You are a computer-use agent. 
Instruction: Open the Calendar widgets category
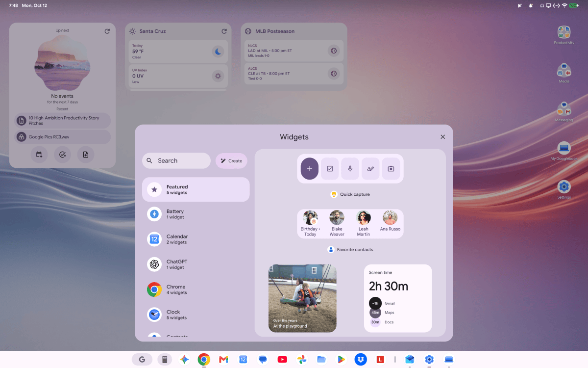click(196, 239)
